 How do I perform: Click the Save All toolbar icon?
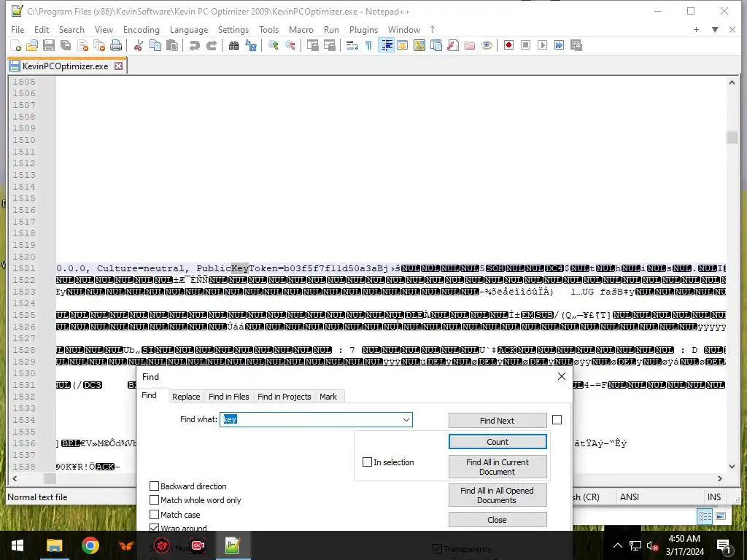point(66,45)
